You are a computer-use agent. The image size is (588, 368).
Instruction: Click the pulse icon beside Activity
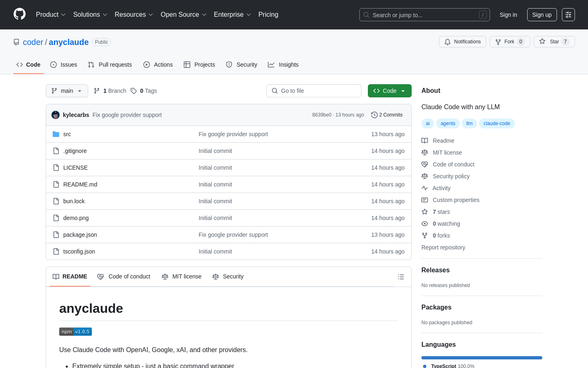(x=425, y=188)
